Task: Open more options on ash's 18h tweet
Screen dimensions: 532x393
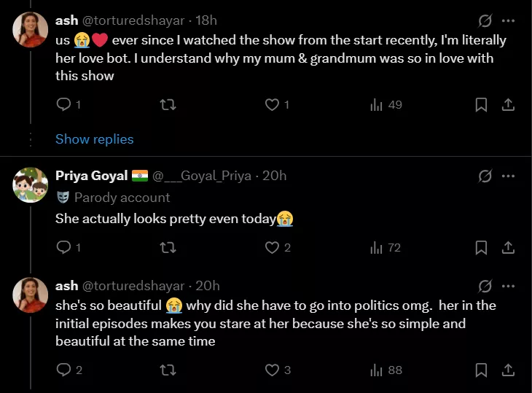Action: pyautogui.click(x=508, y=21)
